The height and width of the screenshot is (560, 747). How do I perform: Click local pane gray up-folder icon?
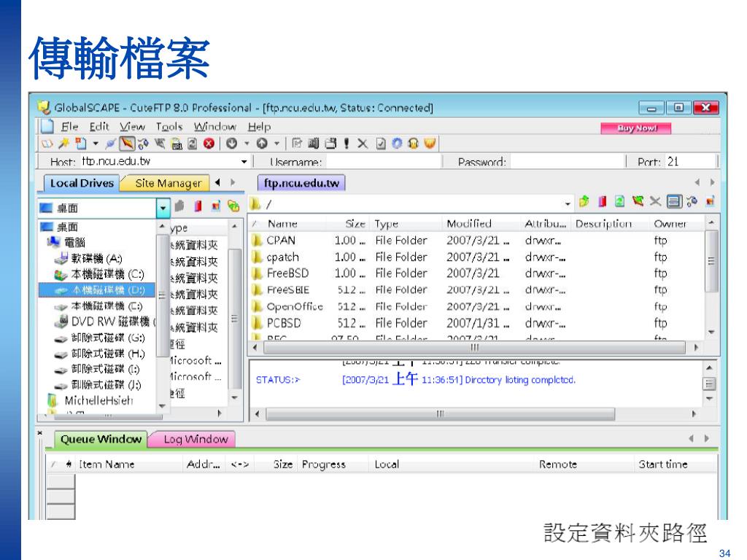[179, 206]
